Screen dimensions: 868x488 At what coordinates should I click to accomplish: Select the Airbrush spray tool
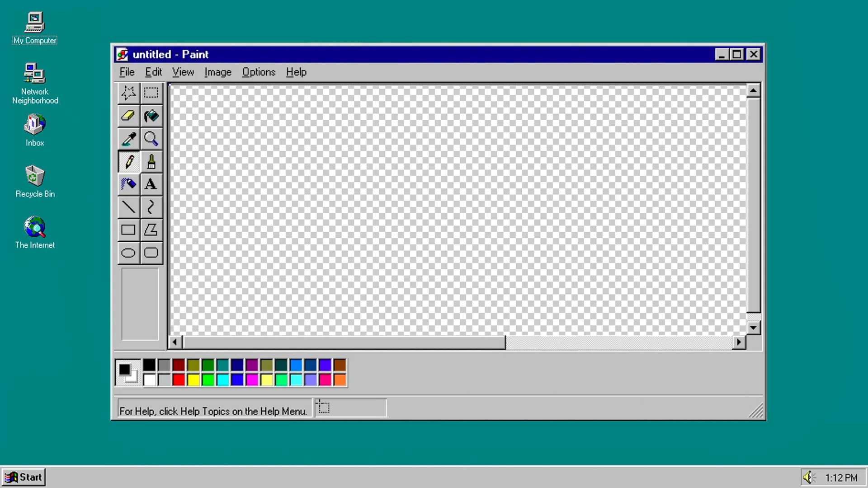[x=128, y=184]
